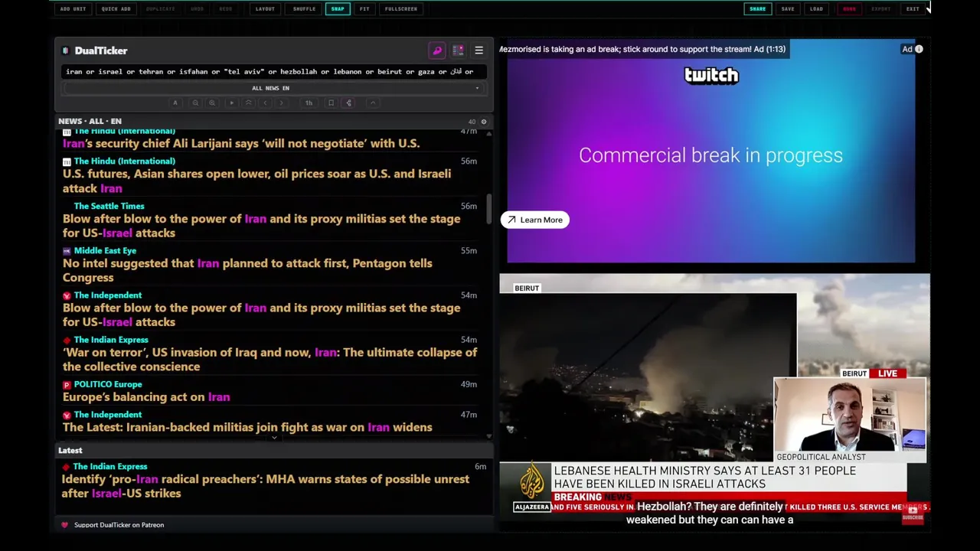The image size is (980, 551).
Task: Click the SHARE button
Action: [757, 9]
